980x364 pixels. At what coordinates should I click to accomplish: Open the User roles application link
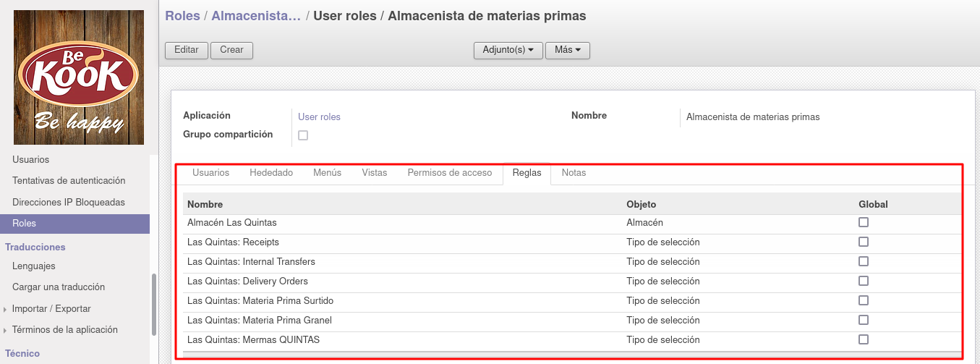click(319, 117)
